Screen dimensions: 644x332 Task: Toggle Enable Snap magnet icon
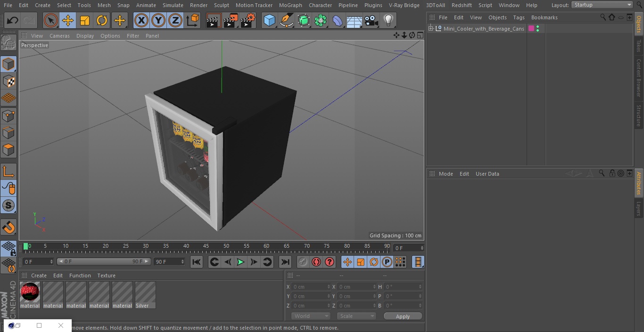[x=8, y=227]
